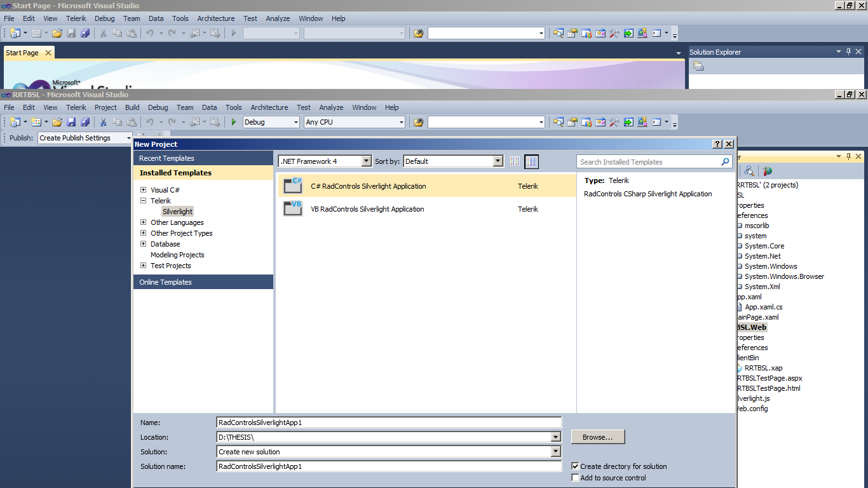
Task: Open the Location D:\THESIS\ dropdown arrow
Action: point(556,437)
